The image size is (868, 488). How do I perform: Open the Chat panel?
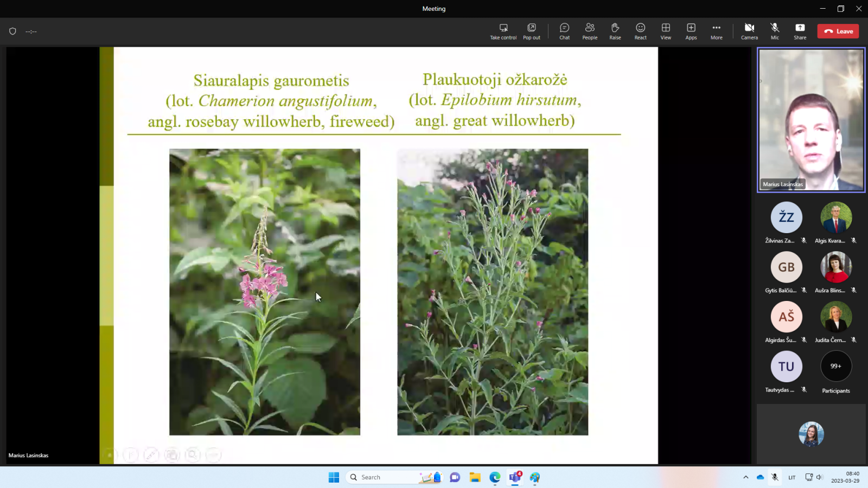pos(564,31)
